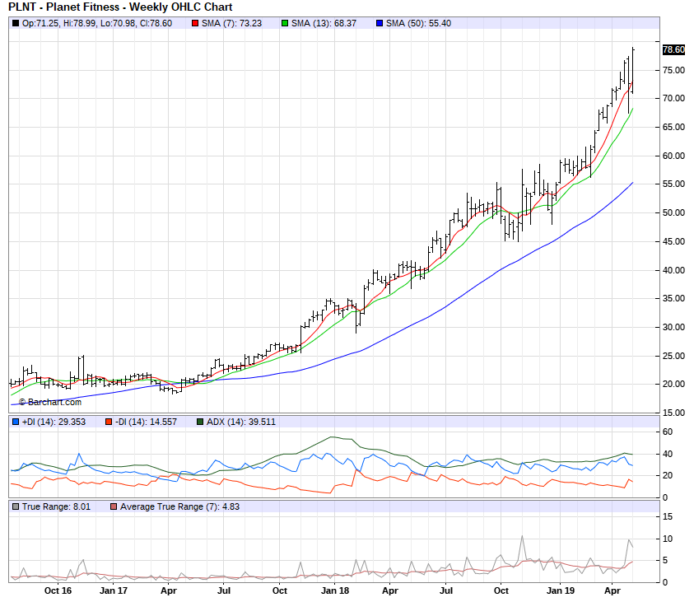This screenshot has width=694, height=616.
Task: Click the orange -DI (14) legend swatch
Action: 109,422
